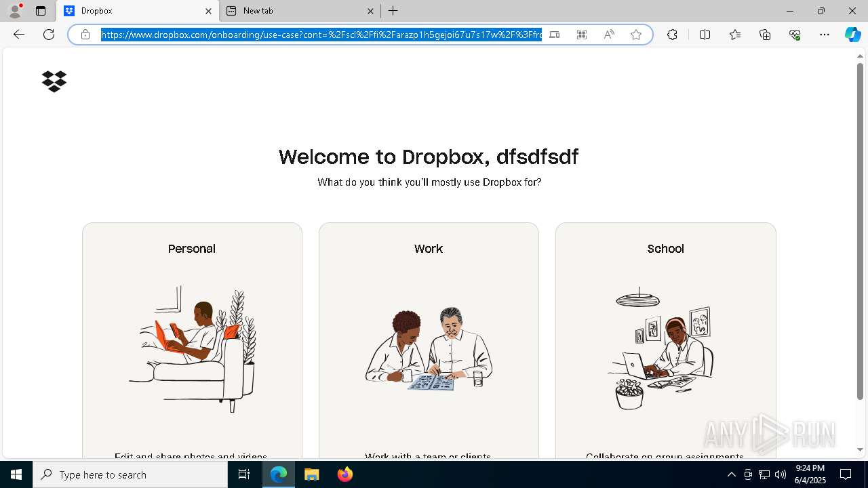Add this page to favorites star
The height and width of the screenshot is (488, 868).
pyautogui.click(x=636, y=35)
